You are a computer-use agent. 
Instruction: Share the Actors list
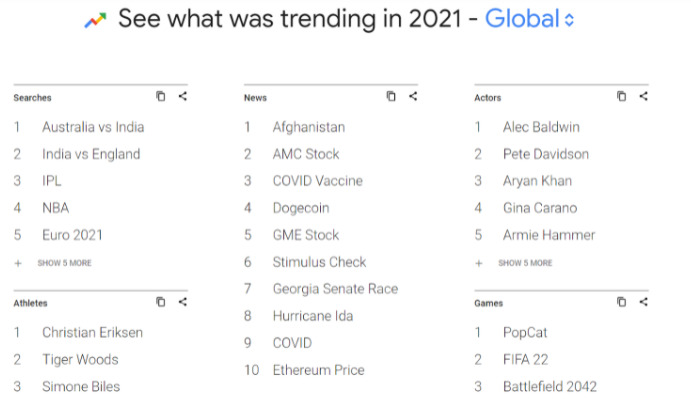(643, 96)
